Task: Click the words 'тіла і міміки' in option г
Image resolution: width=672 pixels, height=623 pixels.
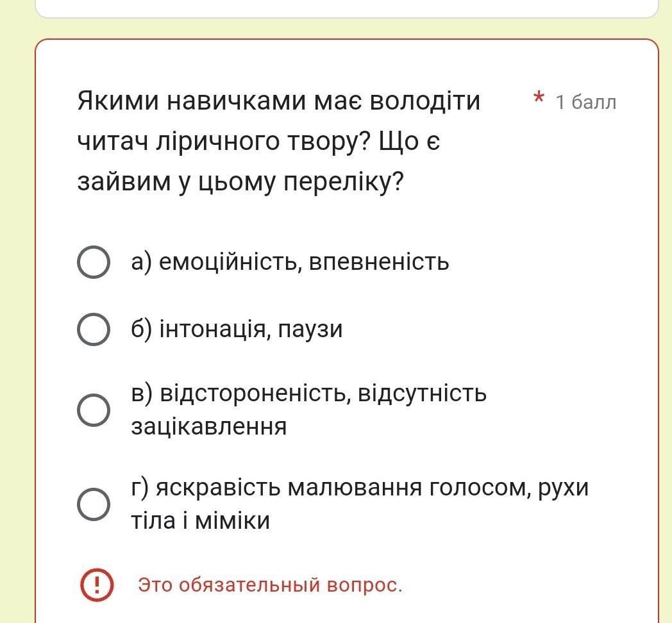Action: click(x=201, y=520)
